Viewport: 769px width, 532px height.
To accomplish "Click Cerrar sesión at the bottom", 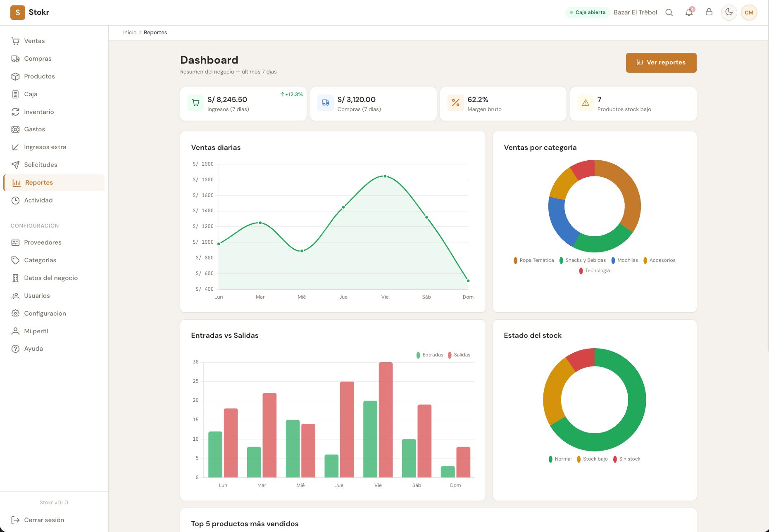I will [44, 520].
